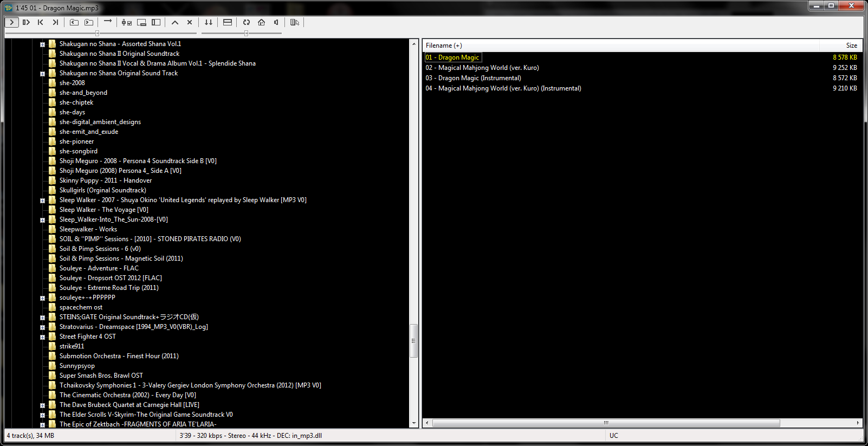Click the playback seek slider handle
The width and height of the screenshot is (868, 446).
[x=97, y=33]
